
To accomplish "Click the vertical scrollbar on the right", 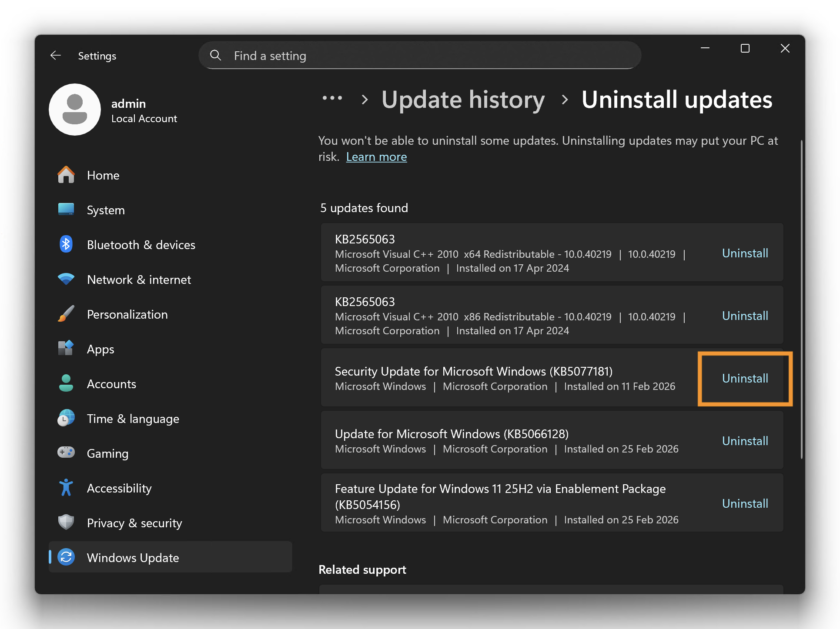I will [801, 300].
